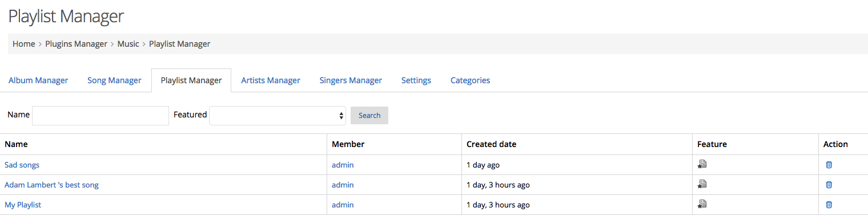This screenshot has width=868, height=224.
Task: Select the Playlist Manager tab
Action: pos(191,80)
